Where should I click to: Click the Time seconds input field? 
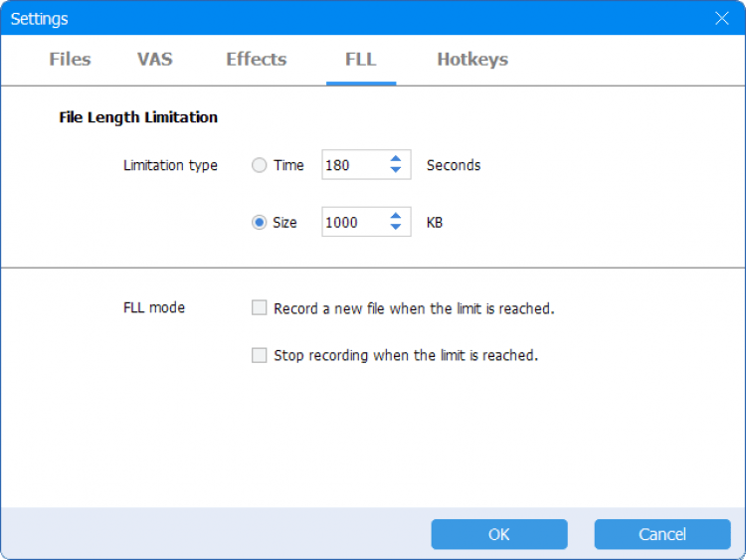[352, 165]
